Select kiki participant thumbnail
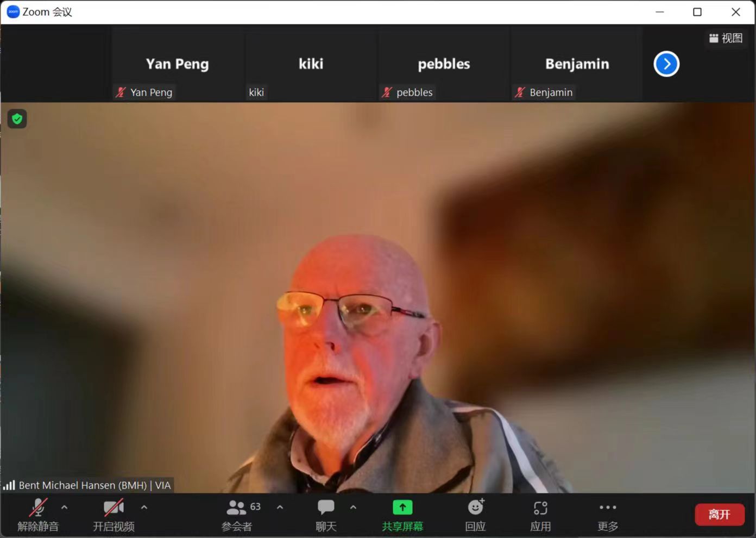Viewport: 756px width, 538px height. pos(311,64)
